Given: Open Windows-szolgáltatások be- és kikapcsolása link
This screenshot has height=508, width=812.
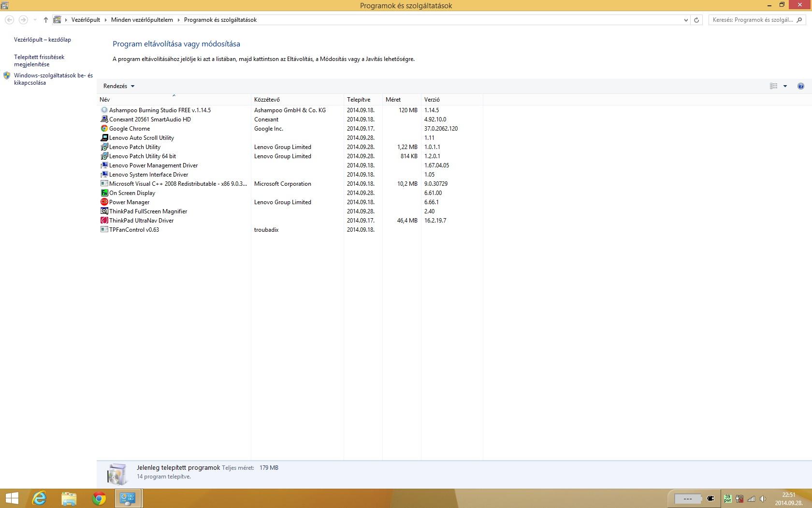Looking at the screenshot, I should (x=53, y=79).
